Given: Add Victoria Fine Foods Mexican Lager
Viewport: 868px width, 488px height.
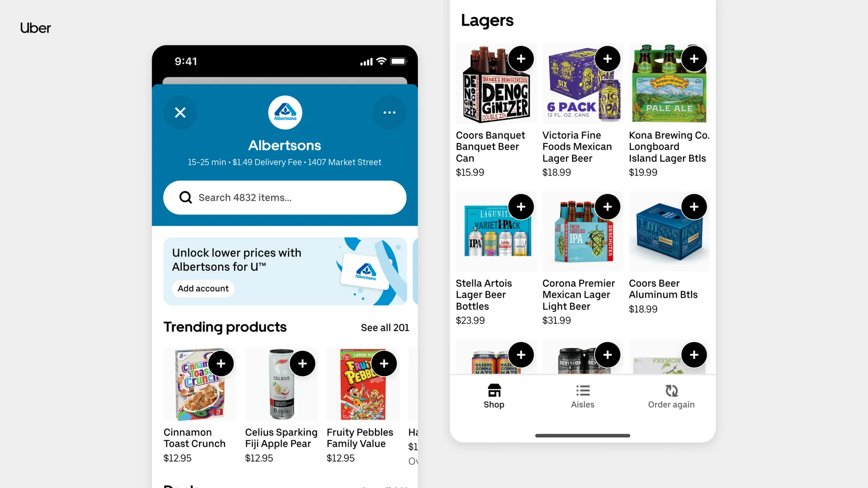Looking at the screenshot, I should (x=607, y=59).
